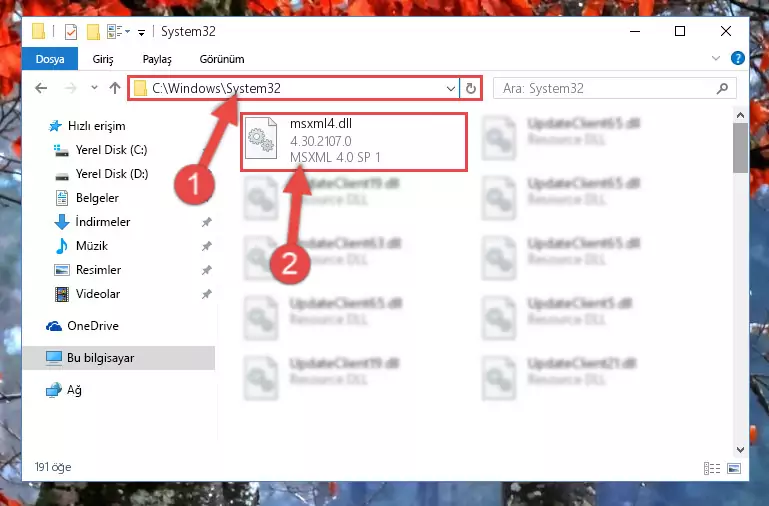Switch to the Paylaş ribbon tab

(x=157, y=59)
